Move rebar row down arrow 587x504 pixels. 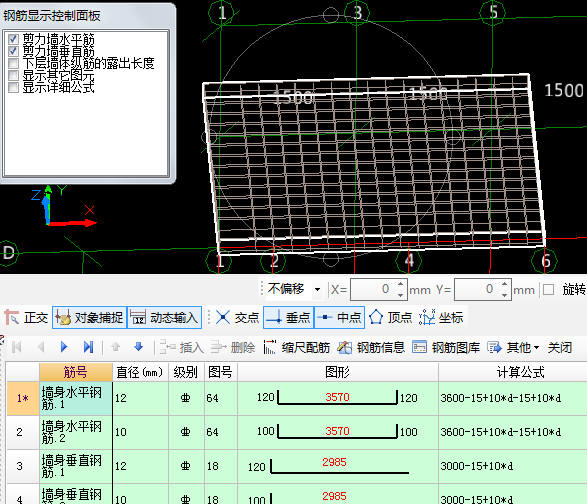point(139,347)
